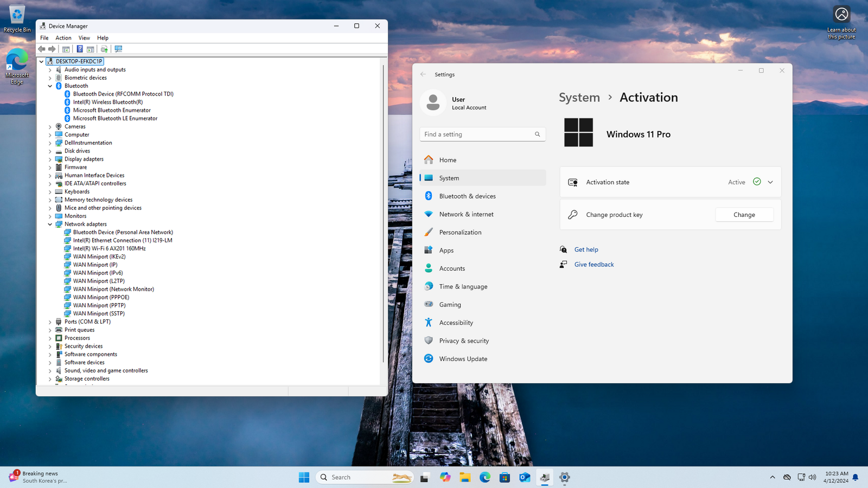Screen dimensions: 868x488
Task: Open Accounts settings page
Action: pos(482,268)
